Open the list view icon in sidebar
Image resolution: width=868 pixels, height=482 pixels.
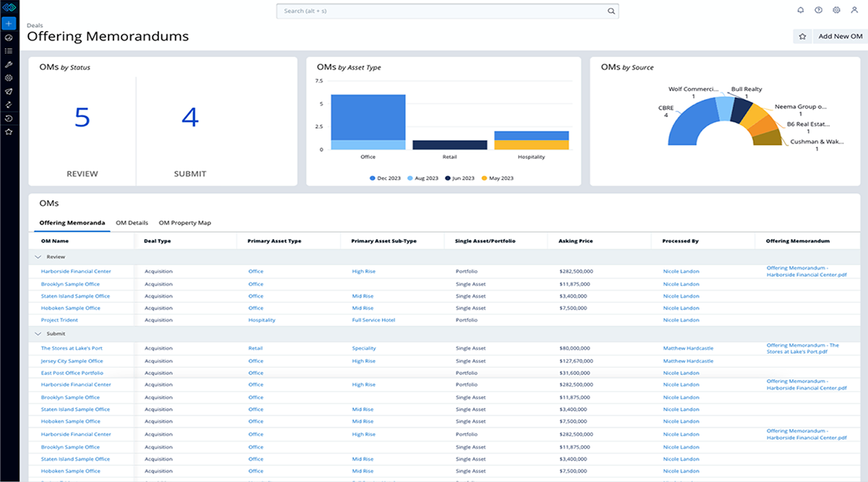[x=9, y=51]
